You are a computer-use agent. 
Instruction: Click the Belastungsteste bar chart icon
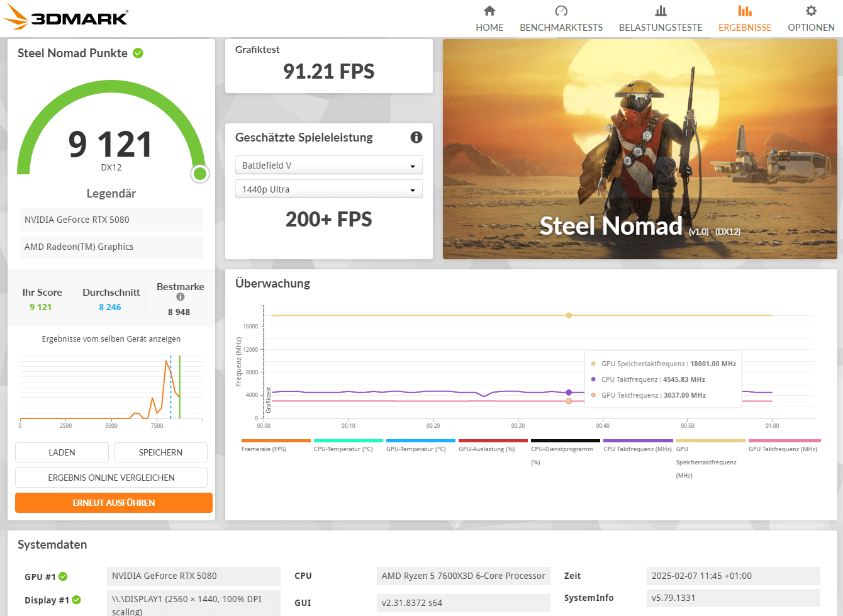pyautogui.click(x=661, y=11)
